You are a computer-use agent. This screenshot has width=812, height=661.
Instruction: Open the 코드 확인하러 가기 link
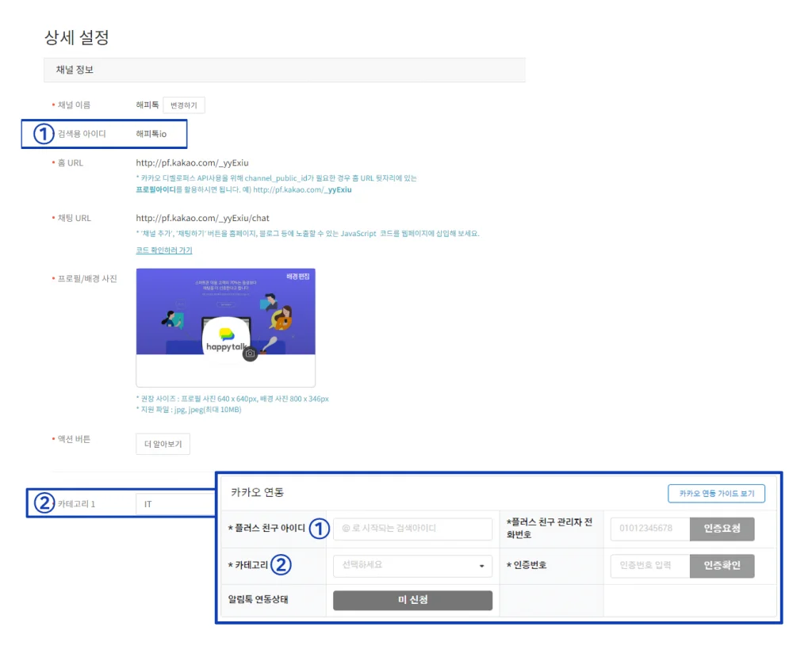coord(164,250)
